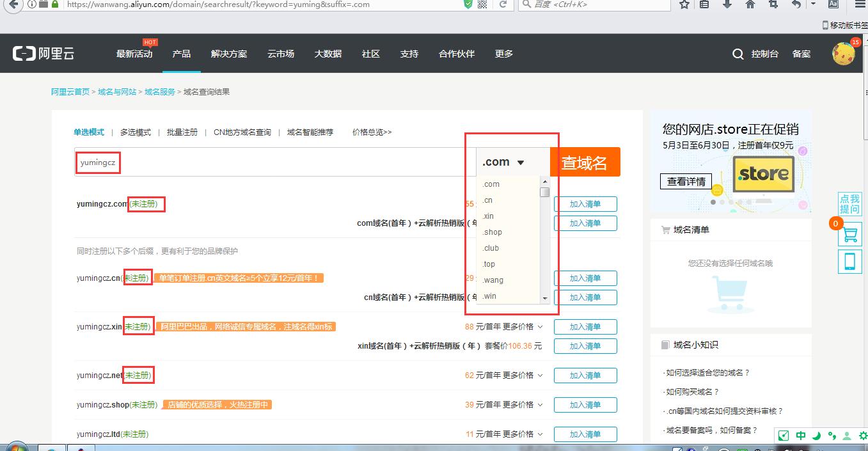The image size is (868, 451).
Task: Click the yumingcz domain input field
Action: pos(97,162)
